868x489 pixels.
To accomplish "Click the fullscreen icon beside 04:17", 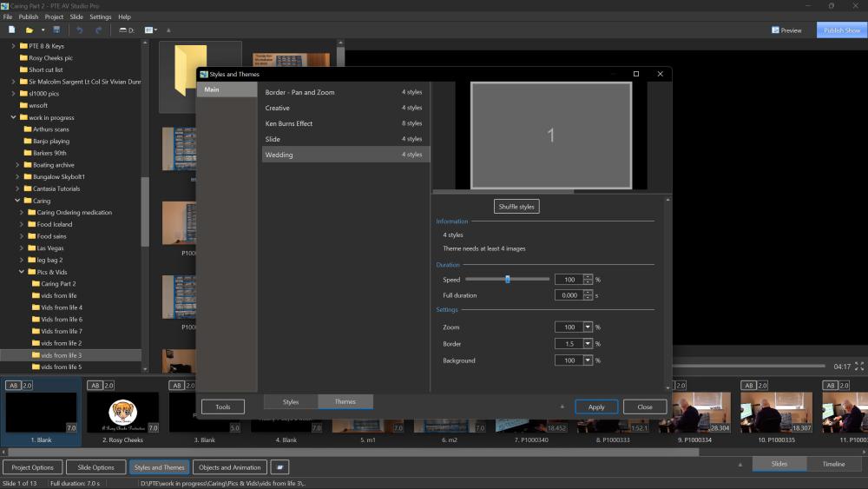I will point(859,366).
